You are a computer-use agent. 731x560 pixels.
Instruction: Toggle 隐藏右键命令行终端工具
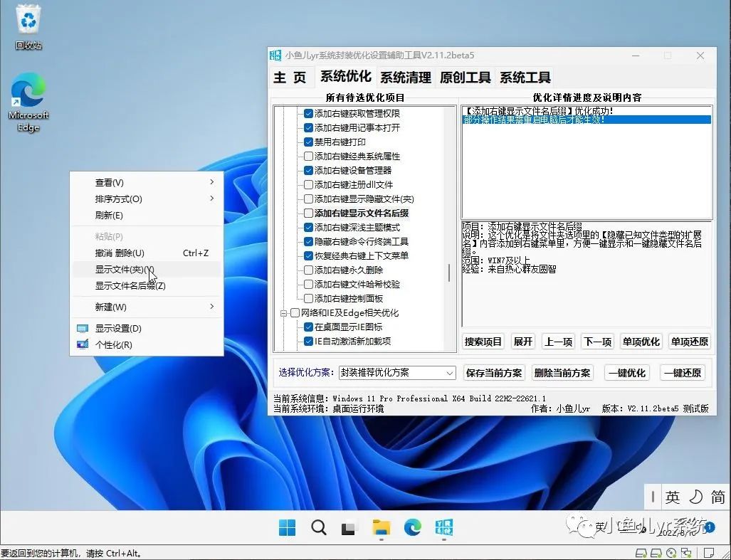[x=308, y=241]
